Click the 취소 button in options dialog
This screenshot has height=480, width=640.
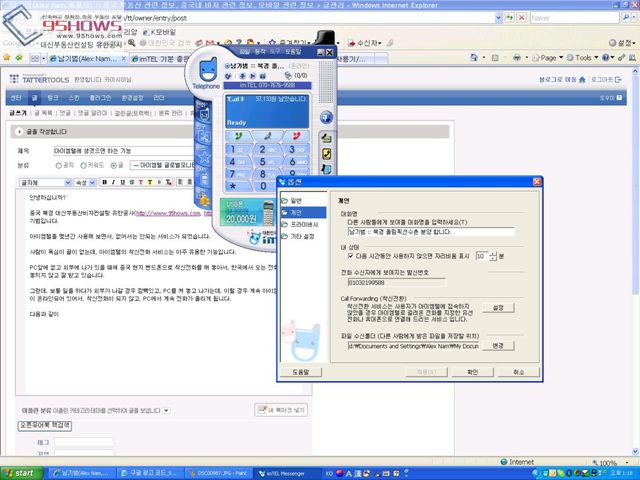pos(518,372)
